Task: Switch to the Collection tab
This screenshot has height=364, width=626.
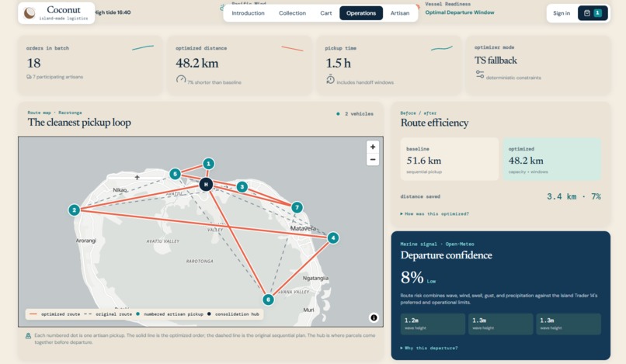Action: point(292,13)
